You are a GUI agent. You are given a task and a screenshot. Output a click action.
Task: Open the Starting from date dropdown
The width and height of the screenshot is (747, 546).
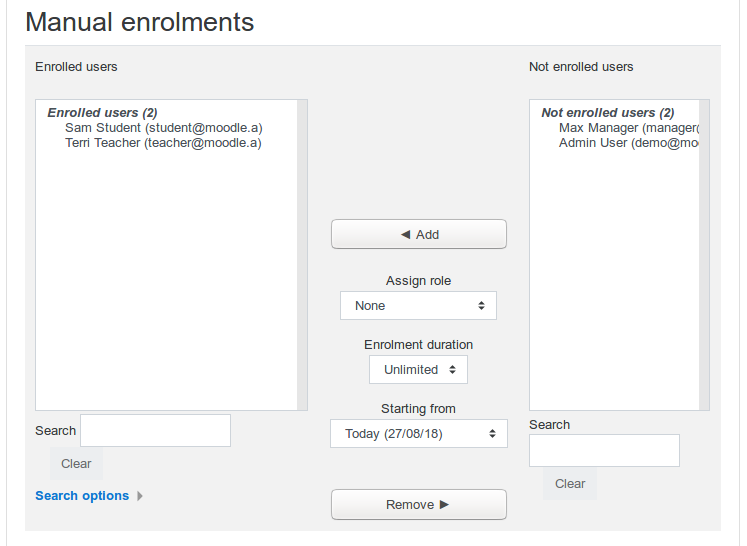pos(419,433)
